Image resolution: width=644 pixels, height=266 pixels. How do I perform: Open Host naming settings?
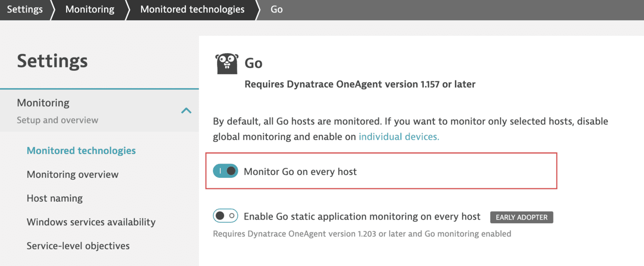(x=54, y=198)
